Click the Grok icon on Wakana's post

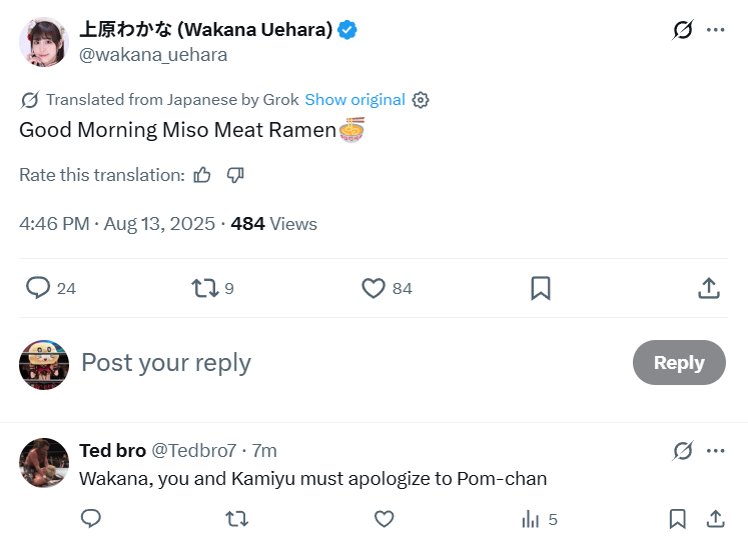tap(682, 30)
